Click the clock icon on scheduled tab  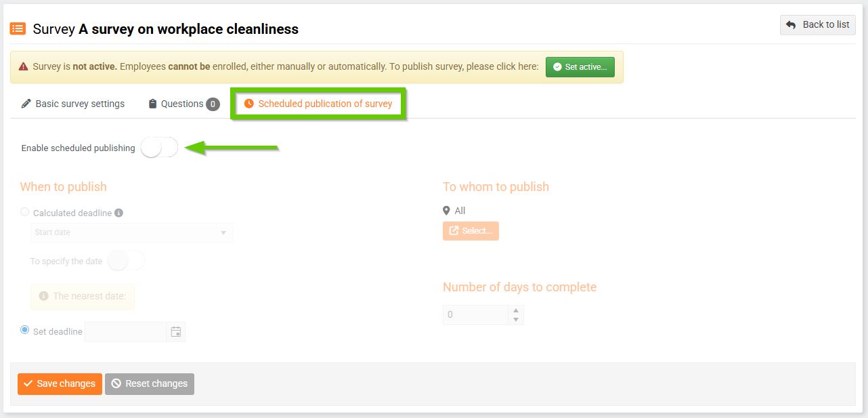[x=249, y=104]
